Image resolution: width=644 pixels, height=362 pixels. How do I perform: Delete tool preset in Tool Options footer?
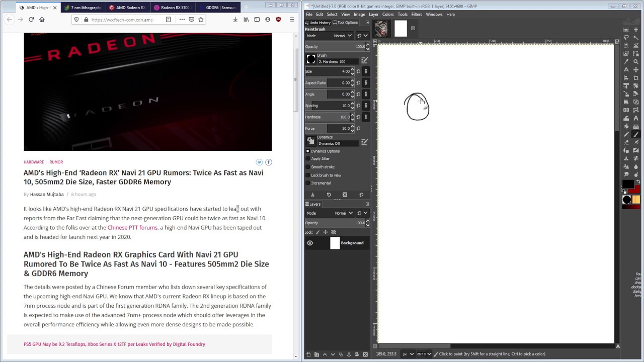pos(345,195)
